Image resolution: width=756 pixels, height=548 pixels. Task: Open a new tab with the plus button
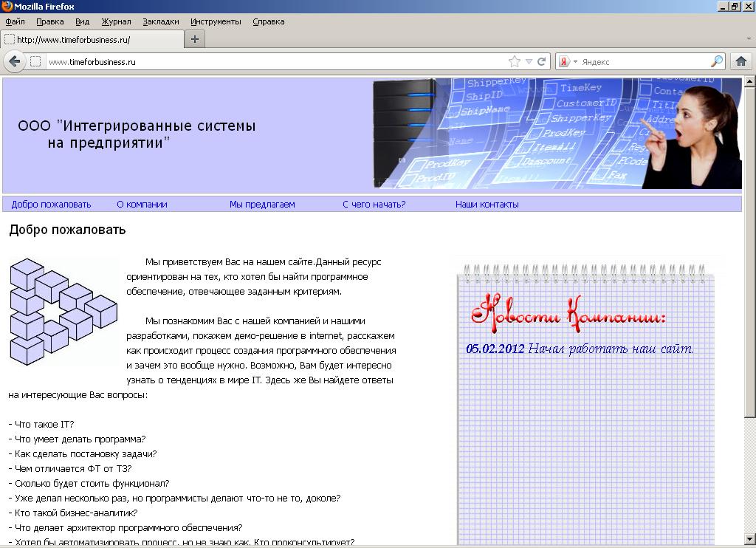[x=194, y=39]
